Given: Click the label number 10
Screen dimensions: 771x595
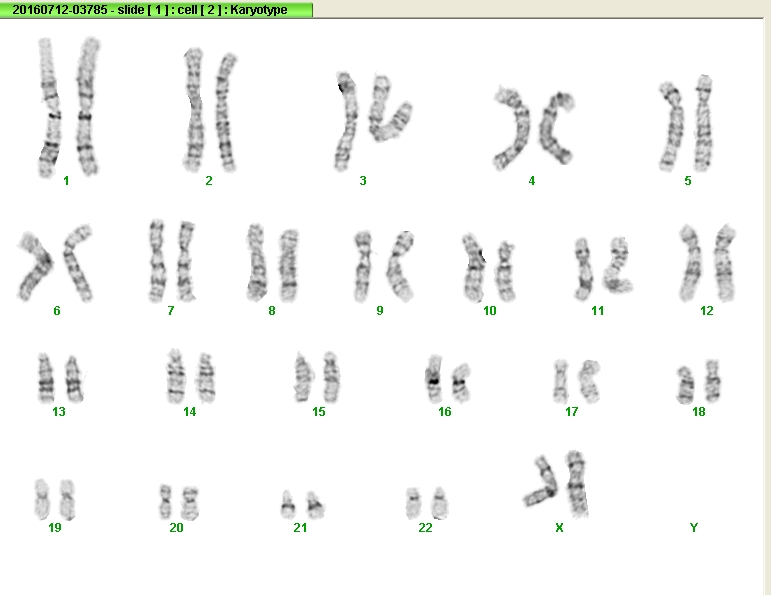Looking at the screenshot, I should pyautogui.click(x=490, y=311).
